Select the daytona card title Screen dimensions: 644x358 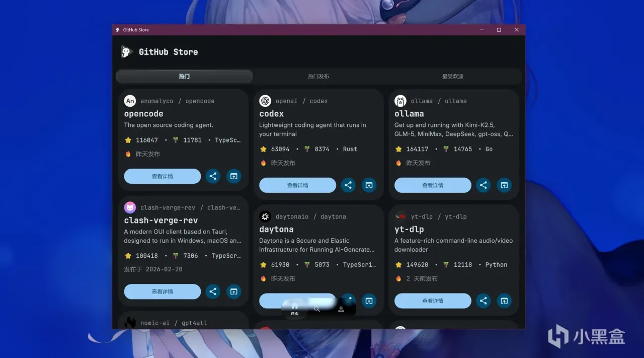[276, 230]
